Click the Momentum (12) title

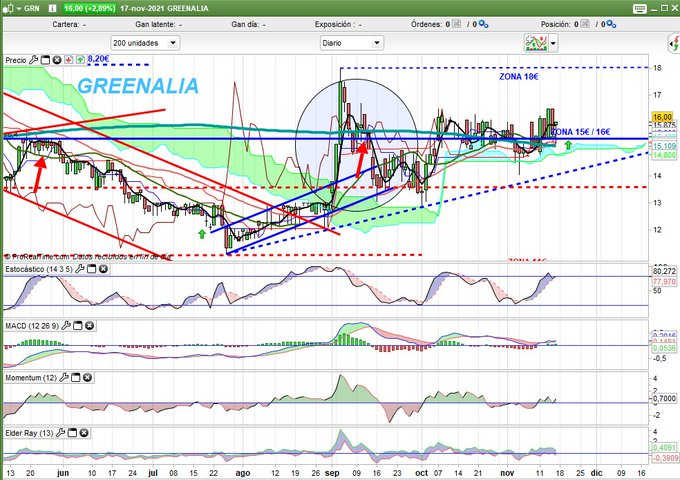point(31,378)
